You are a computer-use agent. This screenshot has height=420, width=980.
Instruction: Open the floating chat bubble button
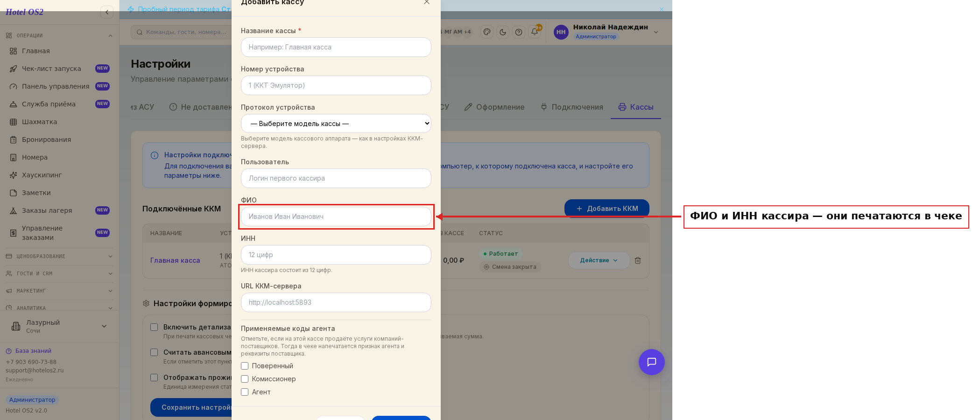click(x=652, y=362)
